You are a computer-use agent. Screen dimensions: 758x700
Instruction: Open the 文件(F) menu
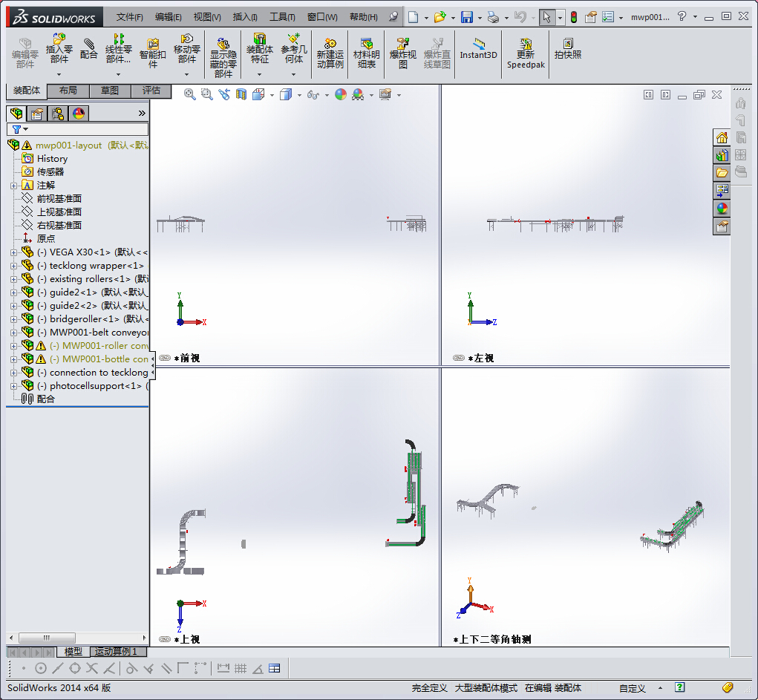(x=130, y=17)
